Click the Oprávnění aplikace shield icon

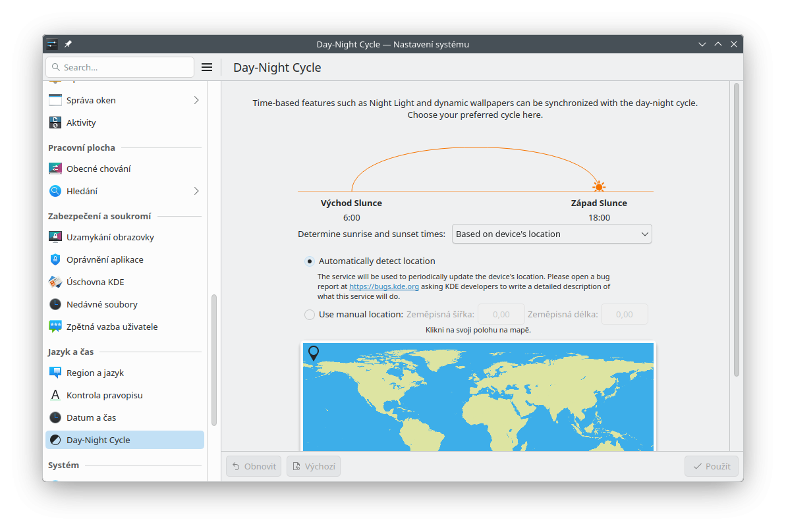(x=55, y=259)
